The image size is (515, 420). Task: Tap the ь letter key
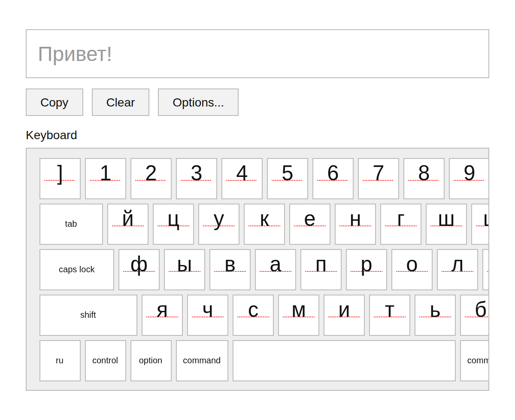click(435, 315)
